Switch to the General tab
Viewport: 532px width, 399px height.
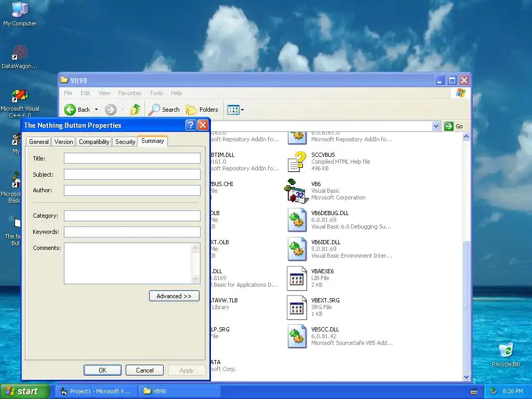click(38, 142)
